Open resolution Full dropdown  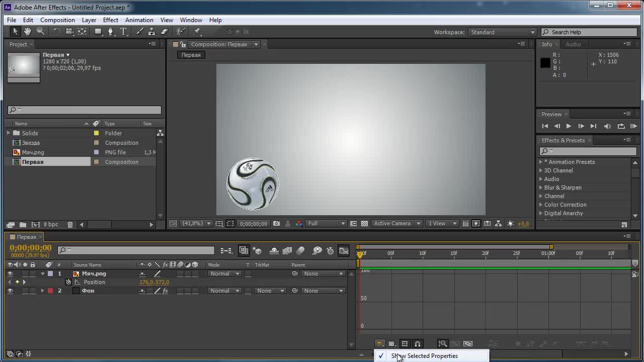coord(327,224)
